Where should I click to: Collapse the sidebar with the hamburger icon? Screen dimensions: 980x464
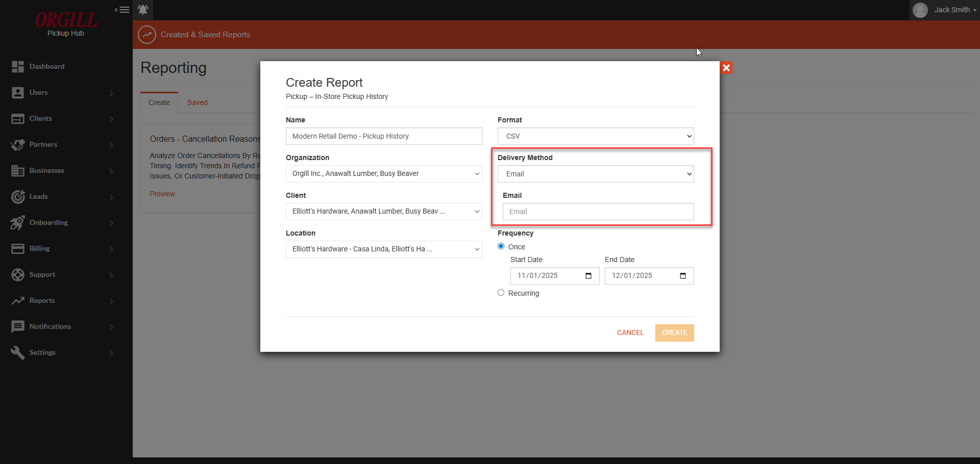click(122, 10)
